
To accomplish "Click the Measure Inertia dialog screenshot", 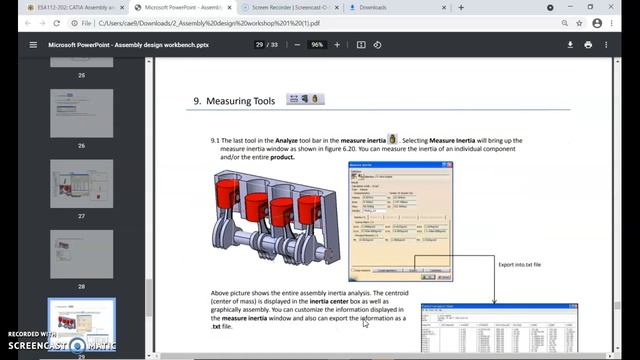I will tap(400, 222).
